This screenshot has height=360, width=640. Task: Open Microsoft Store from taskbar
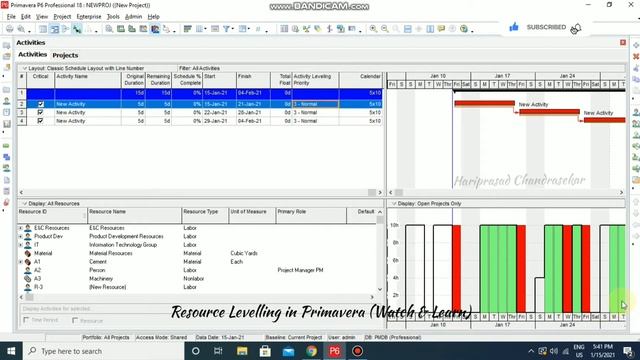[x=265, y=351]
